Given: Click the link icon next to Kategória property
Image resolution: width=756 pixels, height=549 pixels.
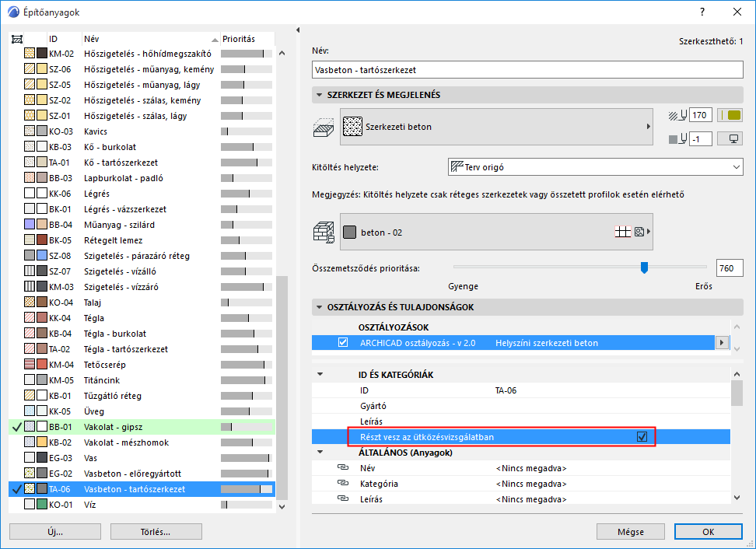Looking at the screenshot, I should click(x=343, y=483).
